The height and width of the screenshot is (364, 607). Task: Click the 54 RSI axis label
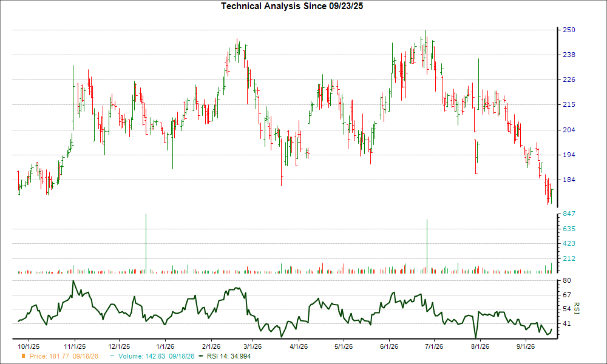(567, 309)
